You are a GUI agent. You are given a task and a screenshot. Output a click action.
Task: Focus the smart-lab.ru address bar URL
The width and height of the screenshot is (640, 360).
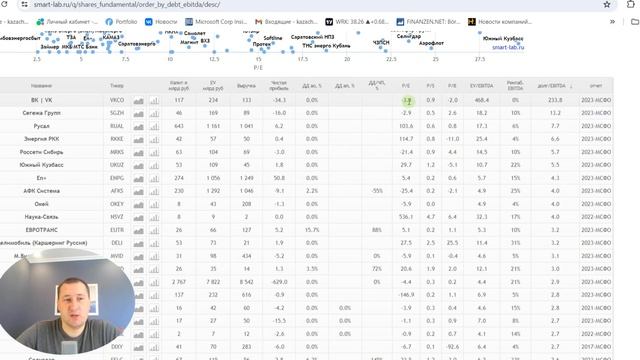click(127, 4)
